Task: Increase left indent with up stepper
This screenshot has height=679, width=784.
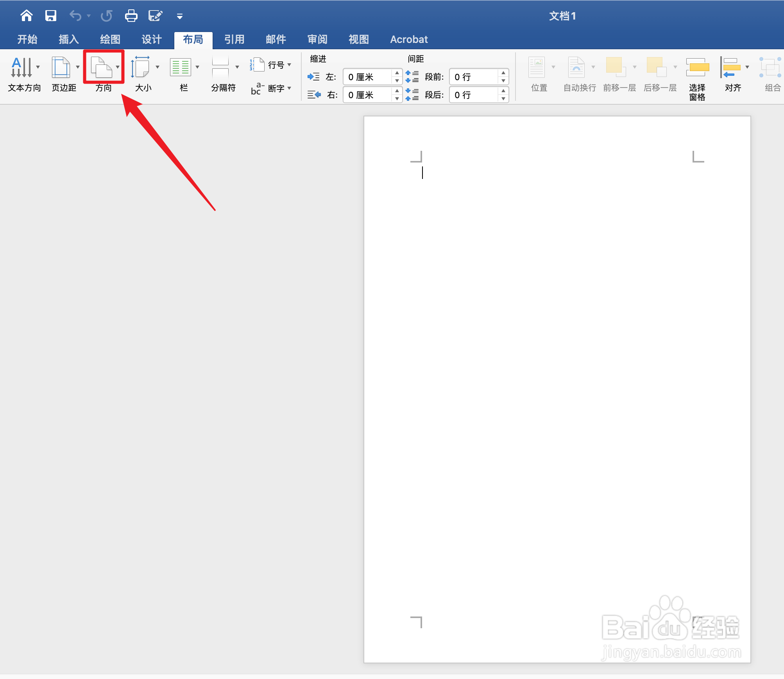Action: [397, 73]
